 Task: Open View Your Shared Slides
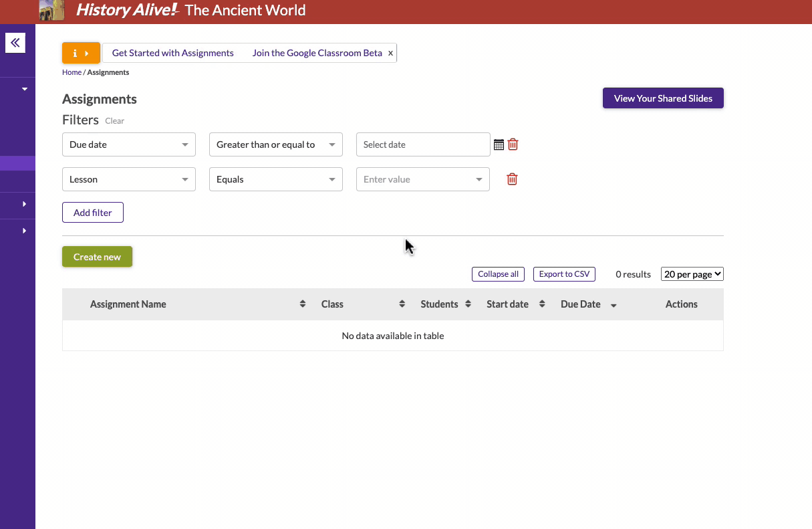point(662,98)
